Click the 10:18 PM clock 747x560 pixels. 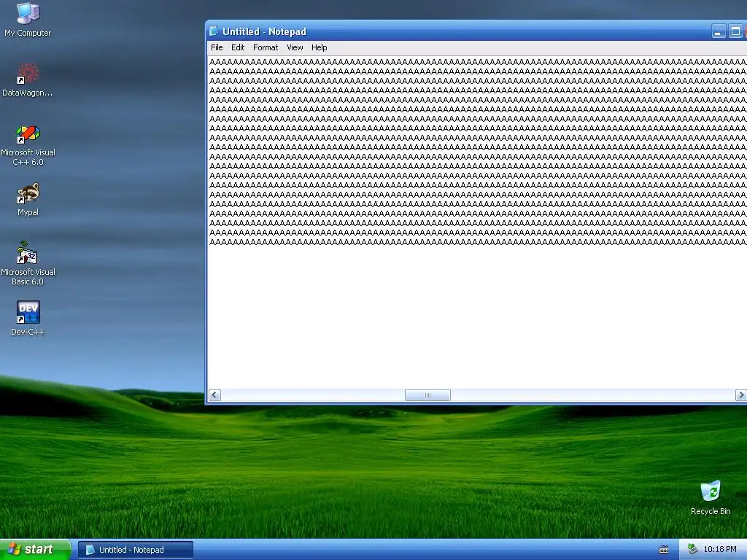(x=720, y=549)
